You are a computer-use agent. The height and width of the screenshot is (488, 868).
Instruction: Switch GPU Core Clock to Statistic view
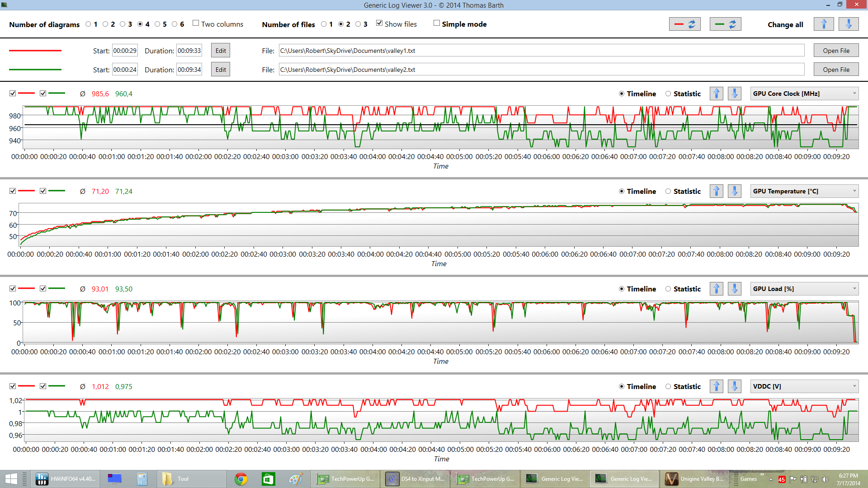pyautogui.click(x=668, y=94)
